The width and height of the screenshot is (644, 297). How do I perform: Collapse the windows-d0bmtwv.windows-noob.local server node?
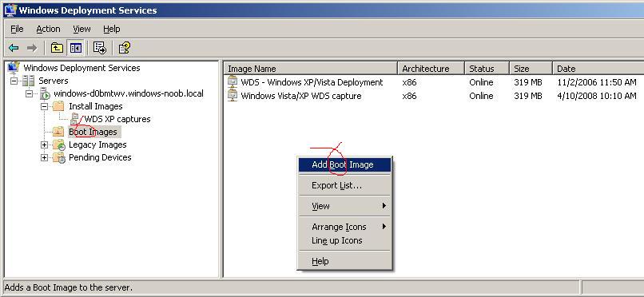click(29, 93)
